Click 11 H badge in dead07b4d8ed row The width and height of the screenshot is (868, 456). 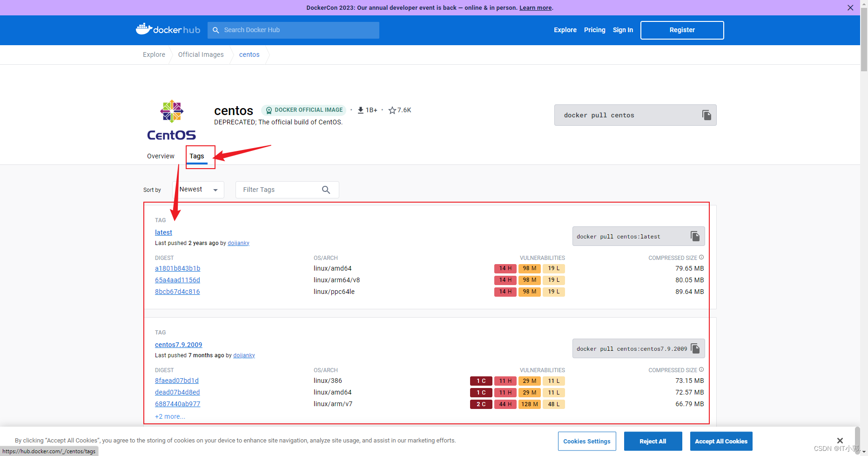[x=505, y=393]
